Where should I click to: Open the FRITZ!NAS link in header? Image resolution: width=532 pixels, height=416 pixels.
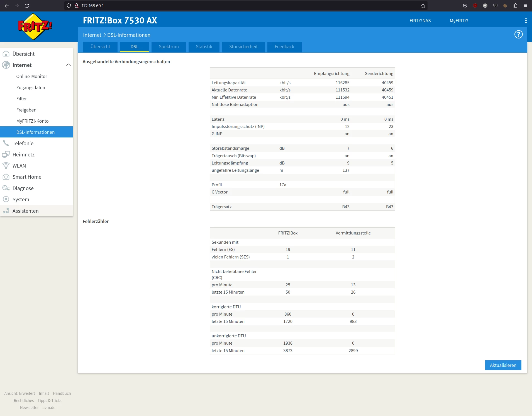click(420, 21)
